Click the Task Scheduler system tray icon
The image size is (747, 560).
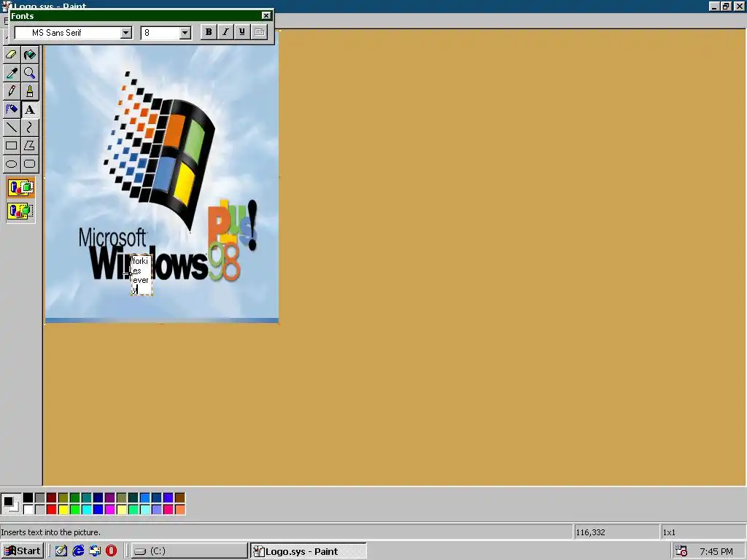681,551
